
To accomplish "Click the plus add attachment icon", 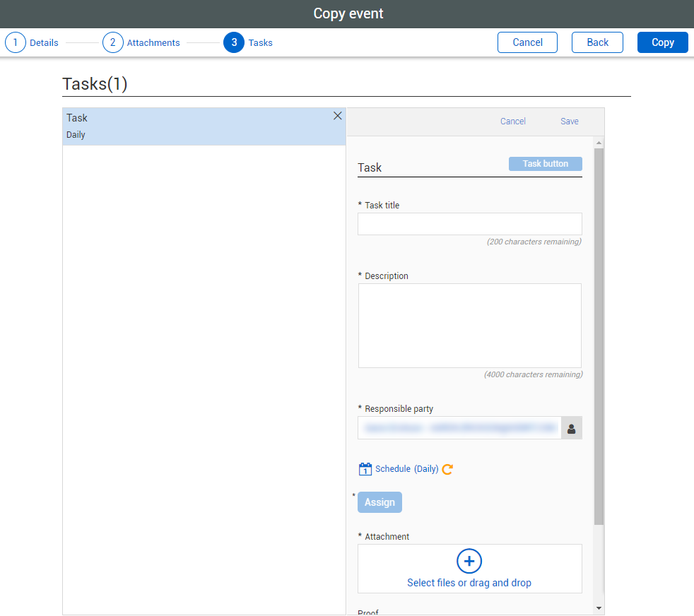I will coord(469,561).
